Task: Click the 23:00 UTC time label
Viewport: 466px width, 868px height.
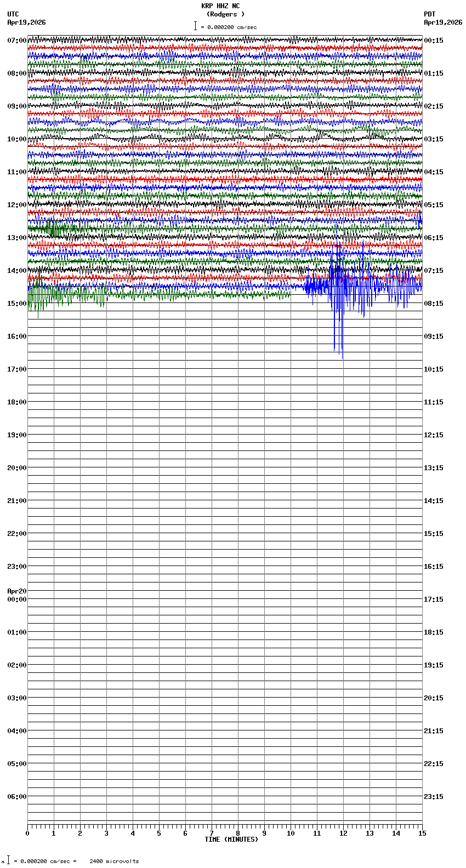Action: pyautogui.click(x=17, y=567)
